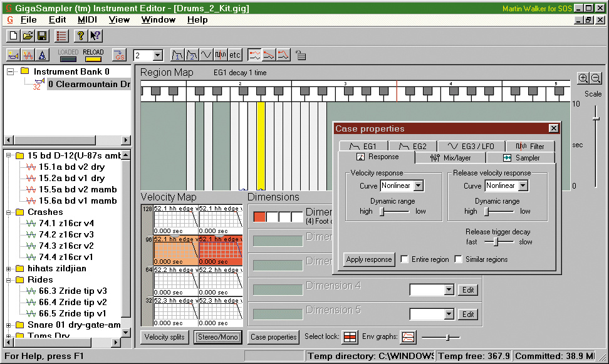This screenshot has width=609, height=364.
Task: Switch to the Mix/layer tab
Action: pos(450,158)
